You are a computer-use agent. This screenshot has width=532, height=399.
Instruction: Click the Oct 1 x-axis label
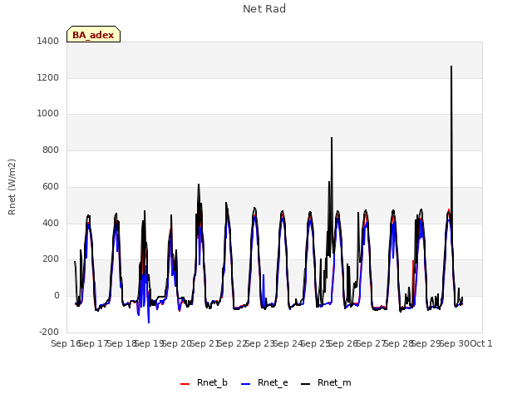(481, 343)
